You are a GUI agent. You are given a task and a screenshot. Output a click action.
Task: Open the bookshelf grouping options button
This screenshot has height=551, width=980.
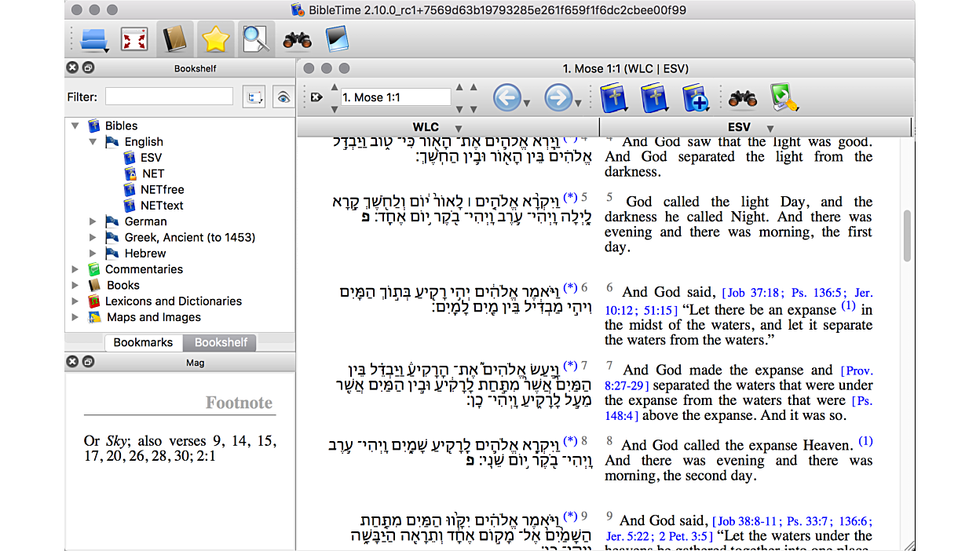click(254, 97)
